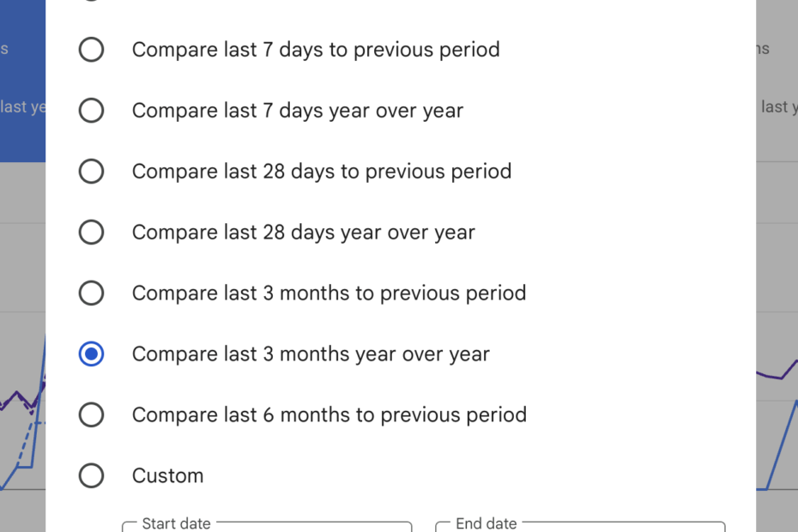Select the radio circle for last 7 days previous period
This screenshot has height=532, width=798.
pos(91,50)
